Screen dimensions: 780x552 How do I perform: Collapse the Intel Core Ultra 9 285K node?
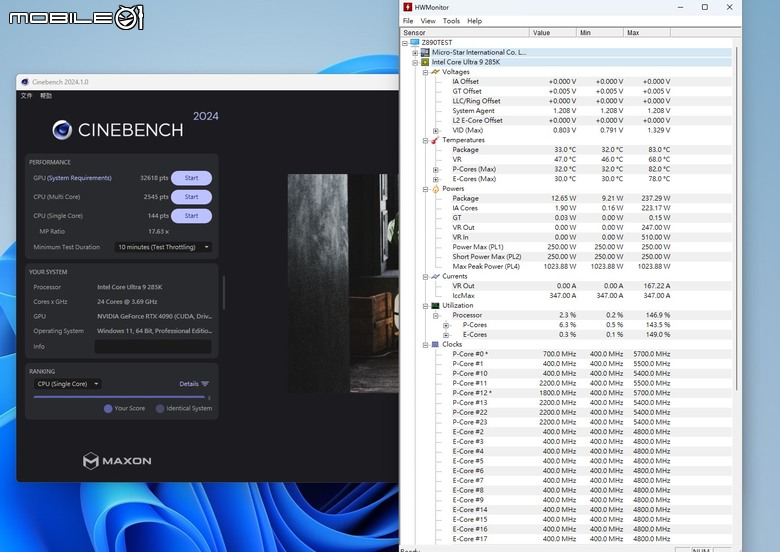click(x=415, y=63)
